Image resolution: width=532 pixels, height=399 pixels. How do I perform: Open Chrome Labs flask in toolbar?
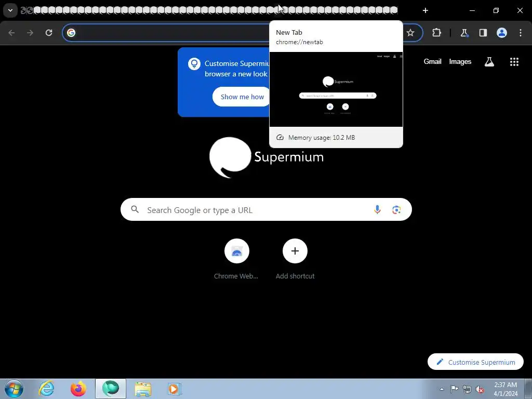(464, 33)
